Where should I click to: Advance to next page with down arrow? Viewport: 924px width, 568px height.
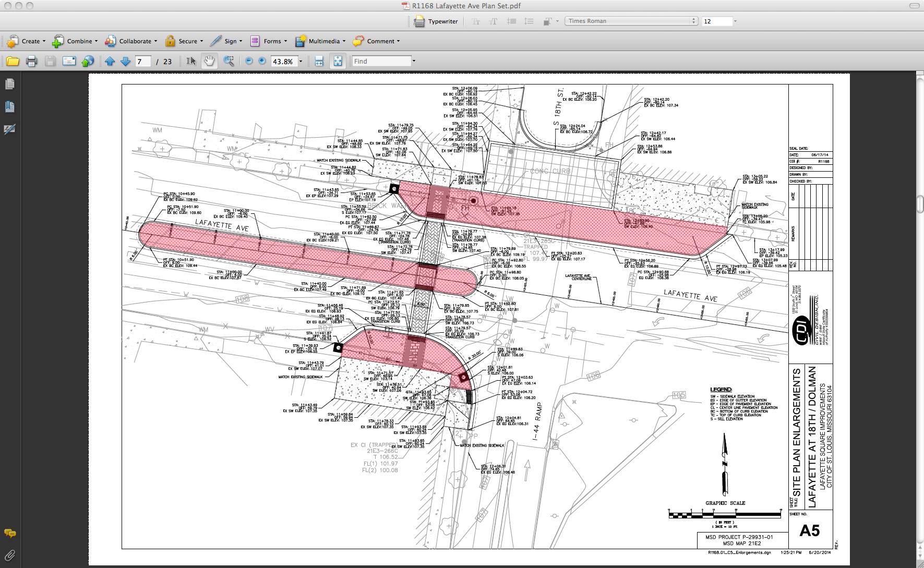(x=125, y=62)
